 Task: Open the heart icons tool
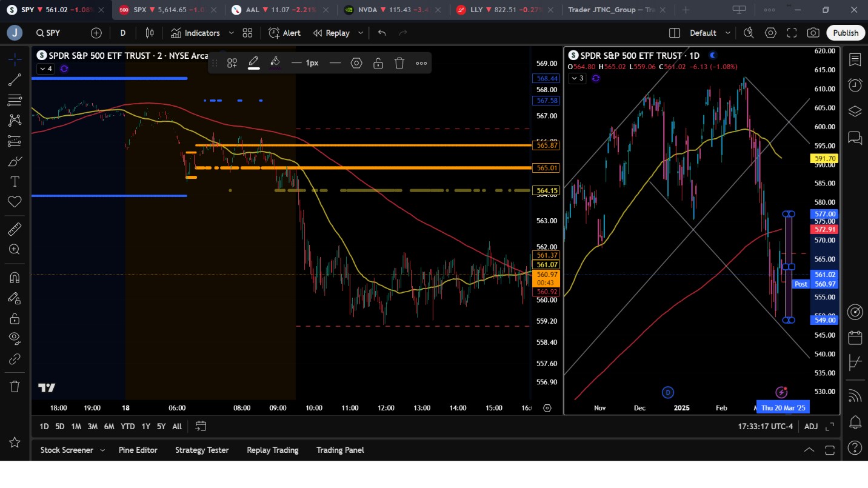[x=15, y=202]
